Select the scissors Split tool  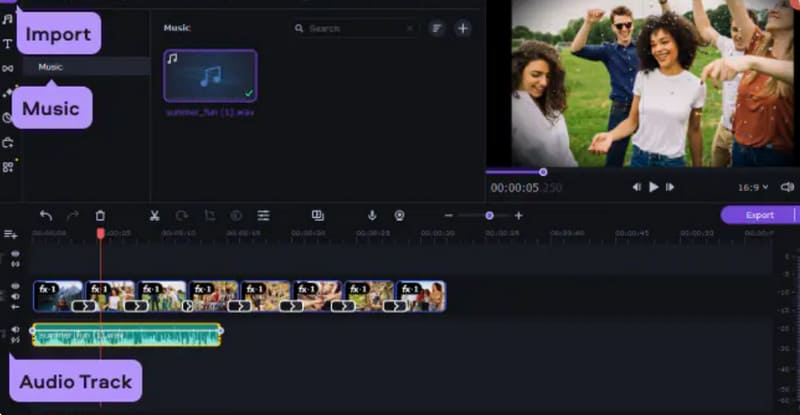(x=155, y=215)
